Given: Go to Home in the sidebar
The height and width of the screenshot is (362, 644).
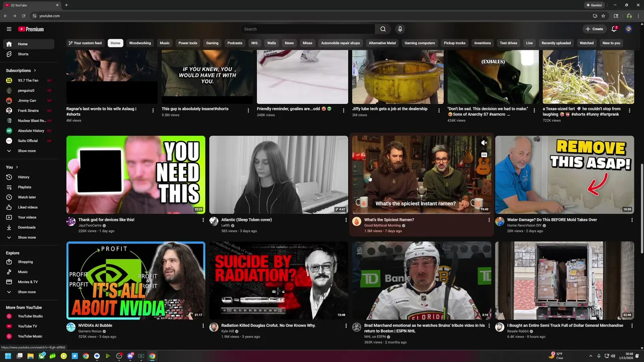Looking at the screenshot, I should [29, 44].
